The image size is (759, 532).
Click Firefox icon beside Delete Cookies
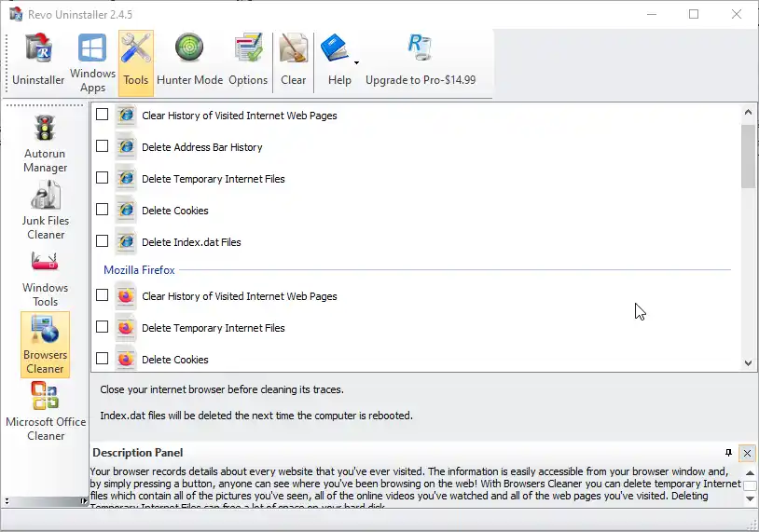(126, 359)
